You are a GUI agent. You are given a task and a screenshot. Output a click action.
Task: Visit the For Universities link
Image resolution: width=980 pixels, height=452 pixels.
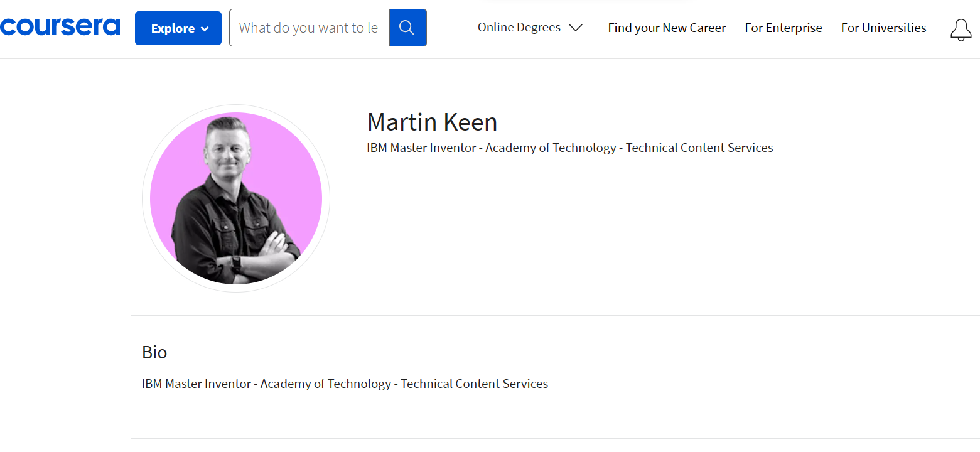883,28
